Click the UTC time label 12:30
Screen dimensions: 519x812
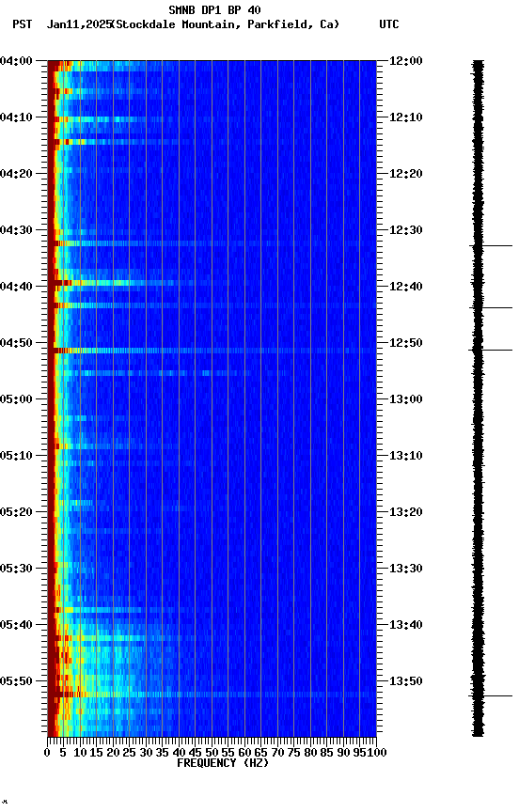[406, 230]
